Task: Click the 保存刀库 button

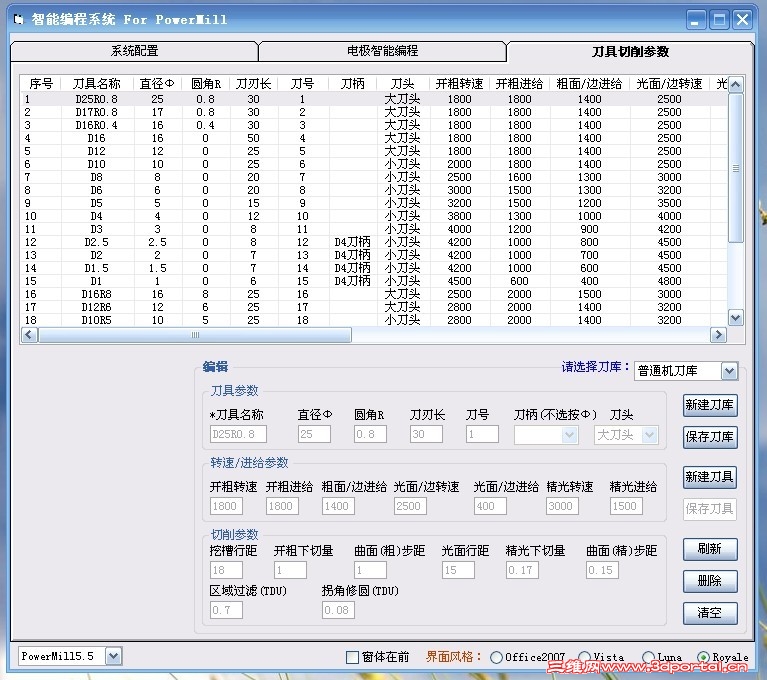Action: tap(710, 436)
